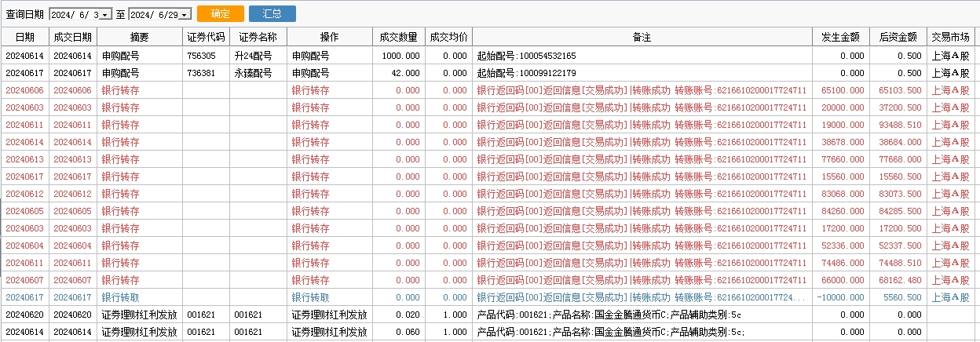Open the start date dropdown arrow
980x342 pixels.
pyautogui.click(x=106, y=15)
